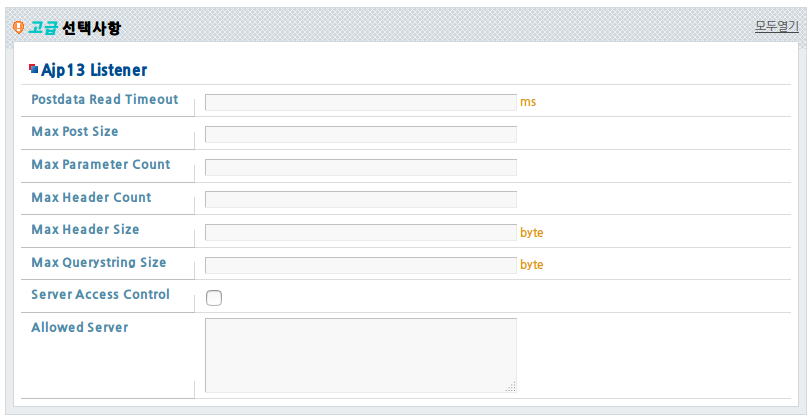Click the Postdata Read Timeout label
This screenshot has height=420, width=812.
pyautogui.click(x=105, y=99)
